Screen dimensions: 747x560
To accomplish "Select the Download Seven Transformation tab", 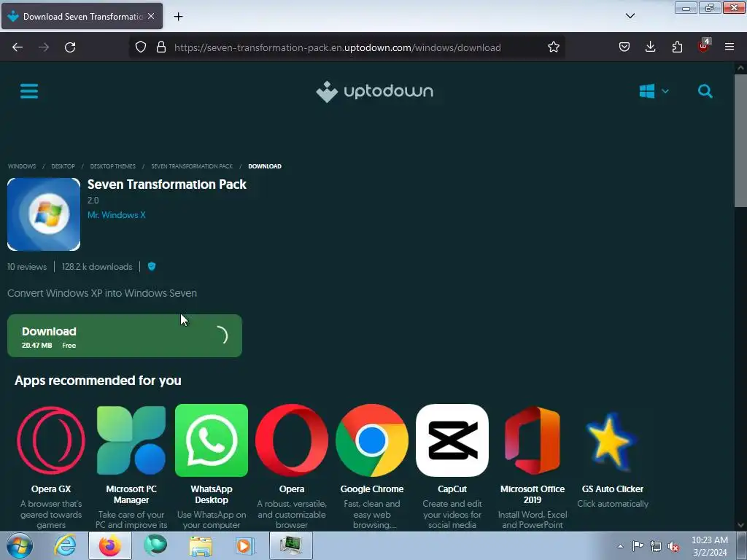I will (82, 16).
